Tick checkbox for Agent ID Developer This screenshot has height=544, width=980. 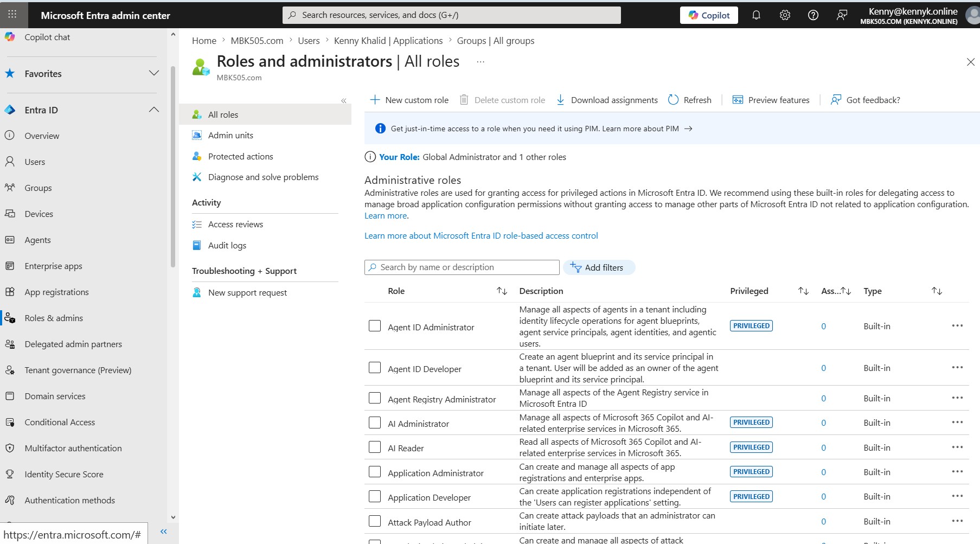375,367
